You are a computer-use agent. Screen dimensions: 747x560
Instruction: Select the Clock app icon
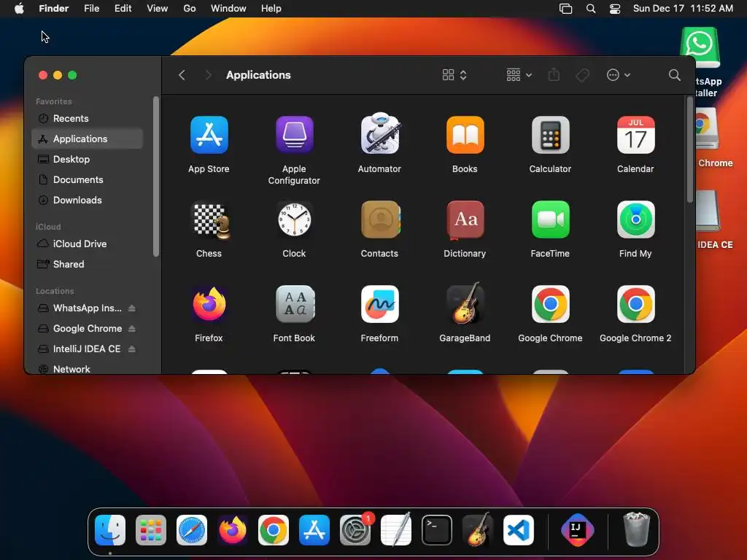pos(295,219)
